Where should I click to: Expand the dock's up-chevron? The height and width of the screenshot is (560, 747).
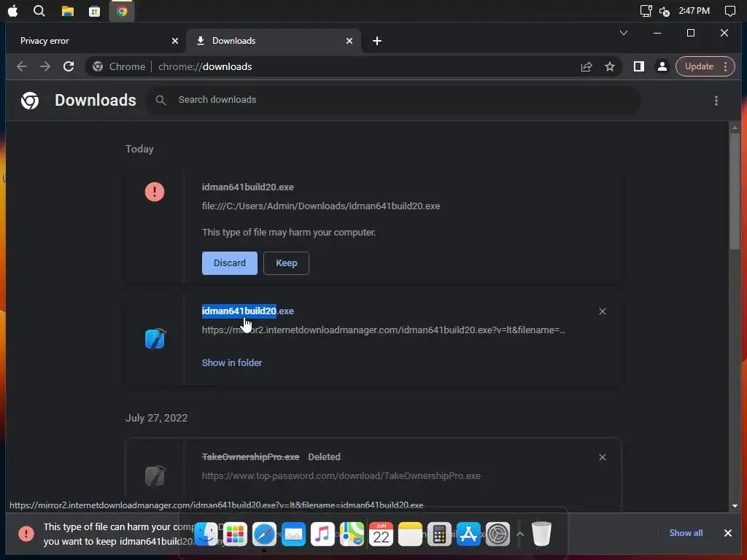point(520,534)
